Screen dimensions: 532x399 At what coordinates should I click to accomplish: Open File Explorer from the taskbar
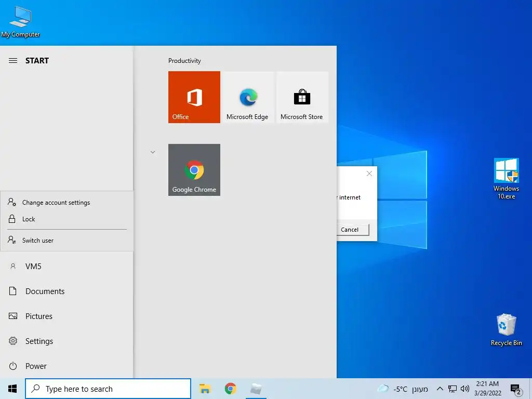click(x=205, y=389)
